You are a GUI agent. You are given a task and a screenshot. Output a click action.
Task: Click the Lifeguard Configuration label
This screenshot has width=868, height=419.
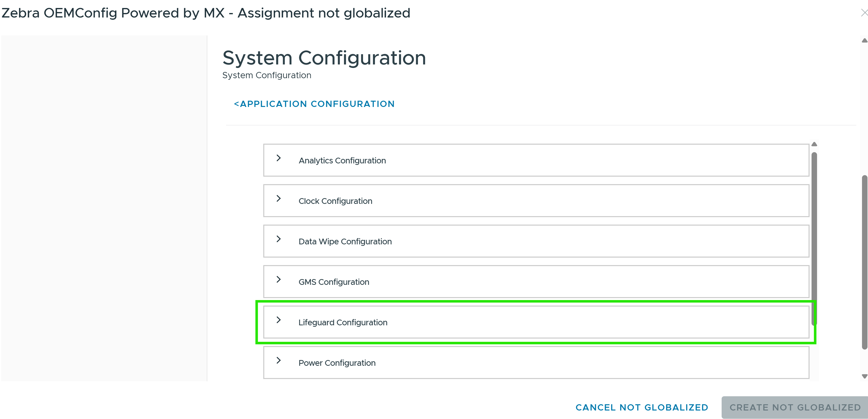pos(343,322)
